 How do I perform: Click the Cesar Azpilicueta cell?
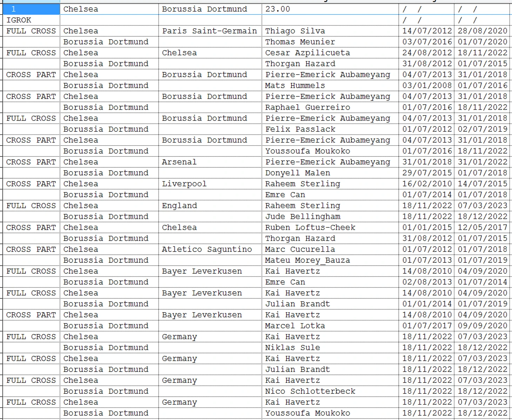[x=330, y=53]
